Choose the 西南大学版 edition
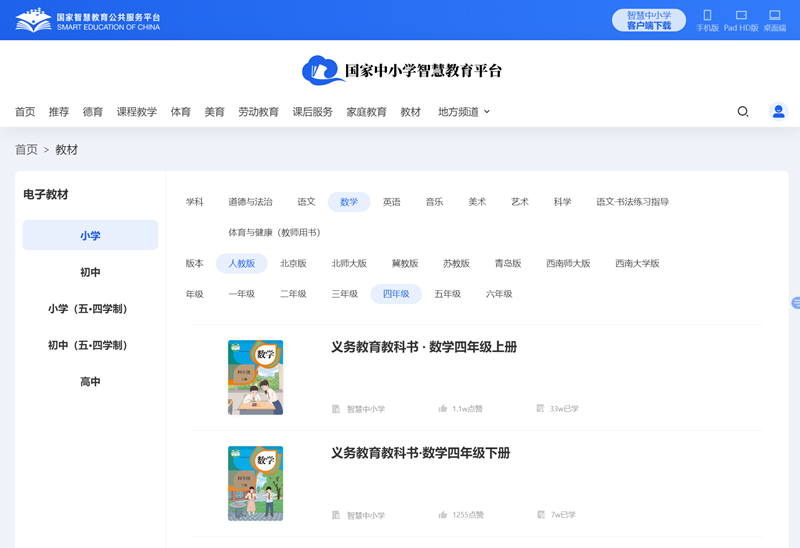800x548 pixels. point(637,263)
